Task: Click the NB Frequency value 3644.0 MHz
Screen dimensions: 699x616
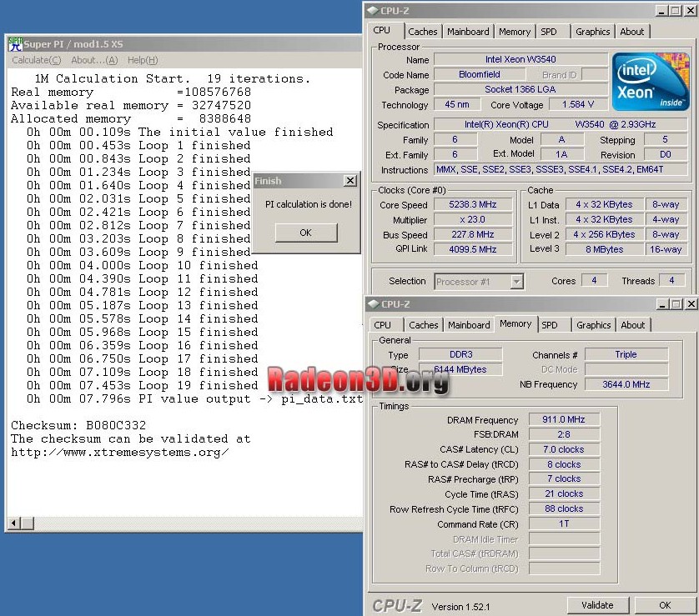Action: (x=626, y=384)
